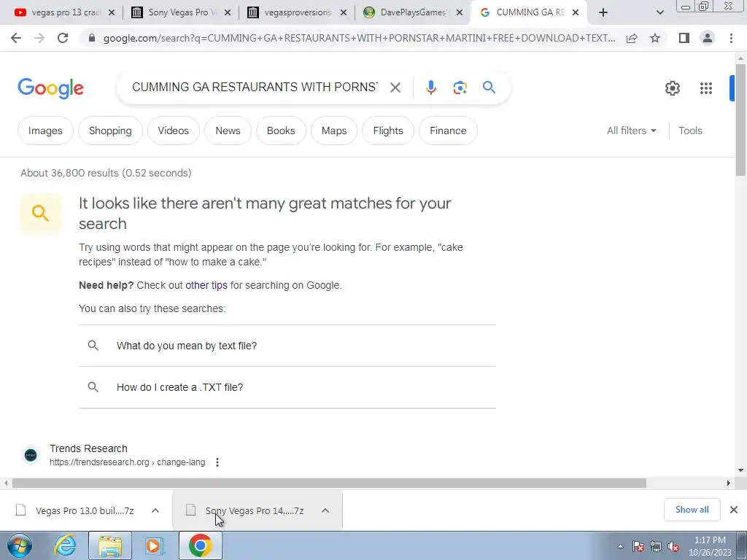Go back to previous page
The image size is (747, 560).
tap(16, 38)
